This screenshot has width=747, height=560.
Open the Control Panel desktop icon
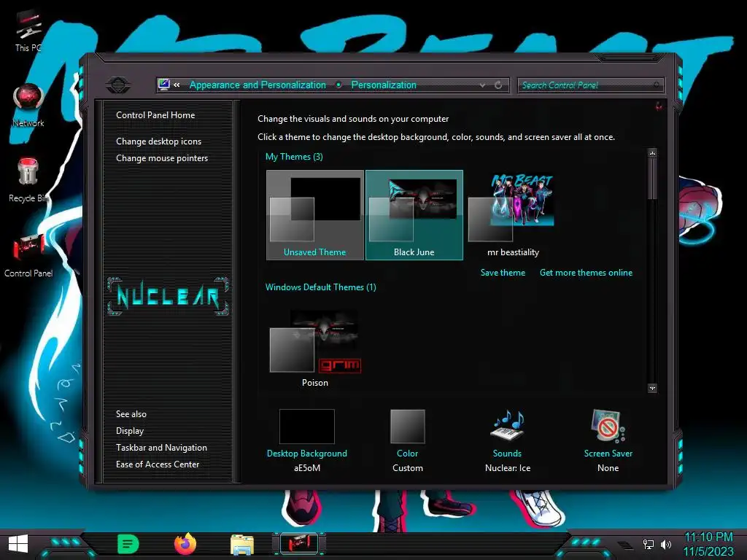click(28, 255)
